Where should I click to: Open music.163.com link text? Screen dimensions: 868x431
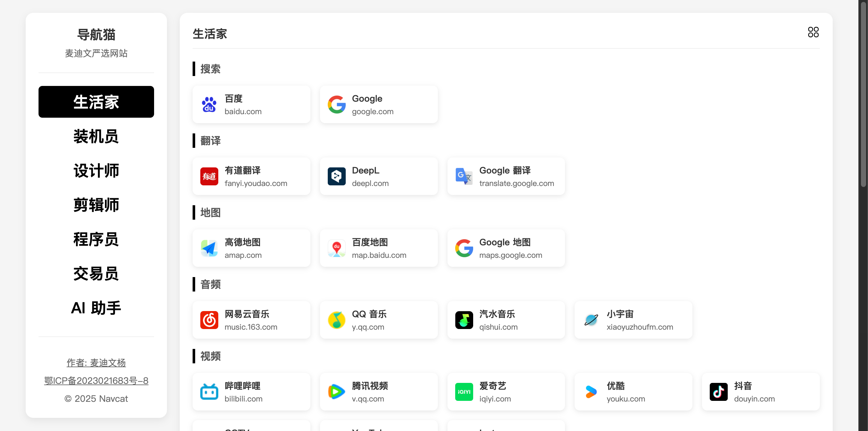pyautogui.click(x=251, y=327)
